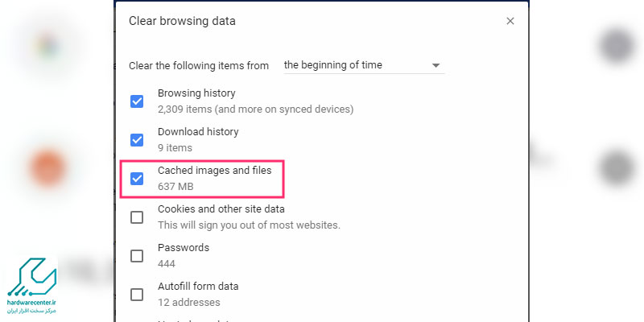Click the Download history label text
This screenshot has height=322, width=644.
(198, 132)
